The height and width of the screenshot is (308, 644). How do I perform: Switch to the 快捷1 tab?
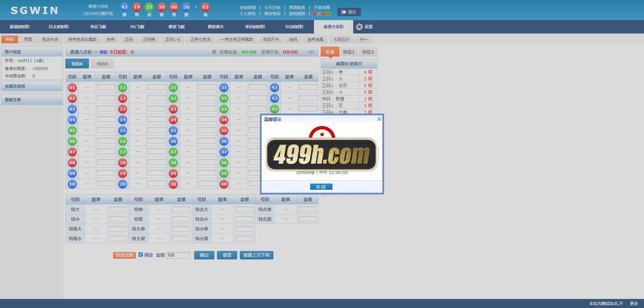(349, 52)
